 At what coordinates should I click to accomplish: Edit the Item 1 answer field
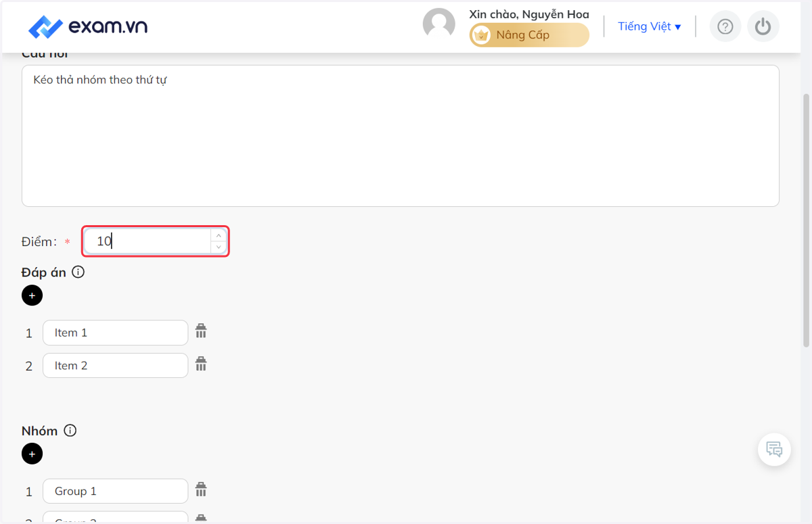click(x=115, y=333)
